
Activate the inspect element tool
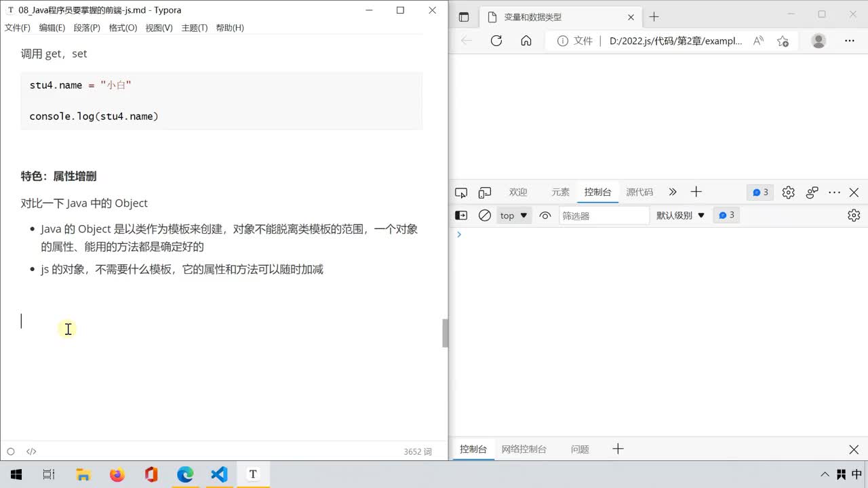pyautogui.click(x=461, y=192)
